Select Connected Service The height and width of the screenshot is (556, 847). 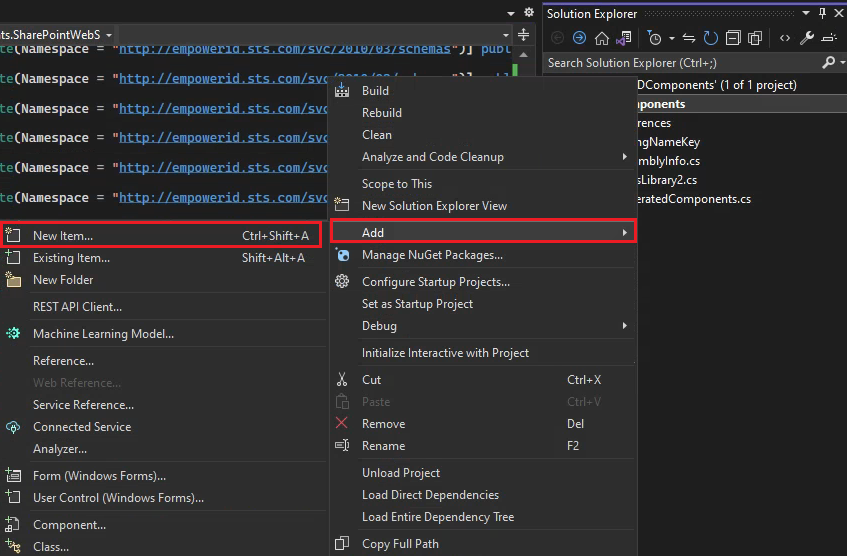162,427
